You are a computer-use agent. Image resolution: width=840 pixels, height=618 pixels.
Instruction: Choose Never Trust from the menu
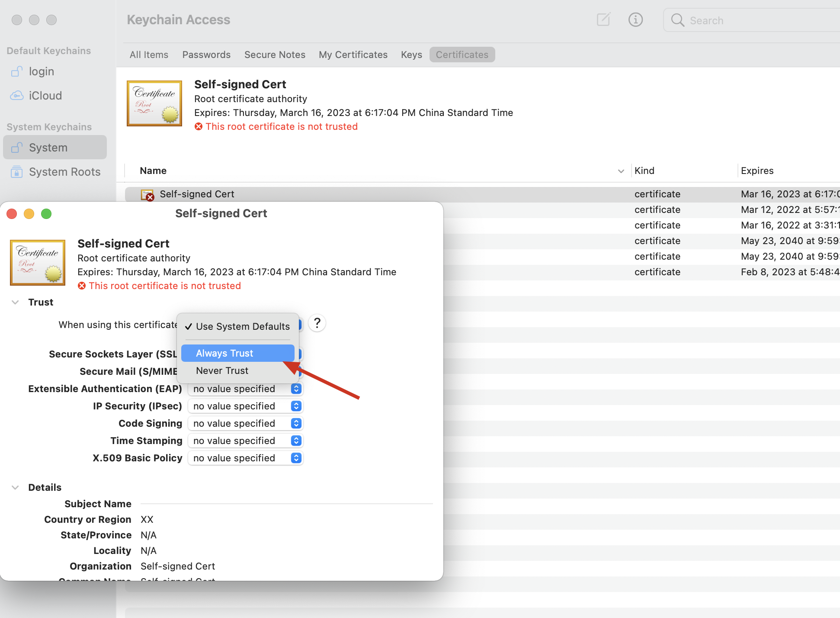(x=222, y=370)
